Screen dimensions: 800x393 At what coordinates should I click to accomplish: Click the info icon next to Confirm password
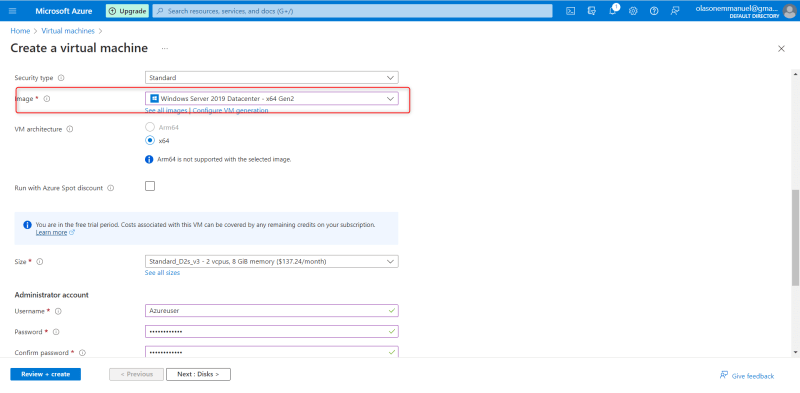(x=82, y=353)
